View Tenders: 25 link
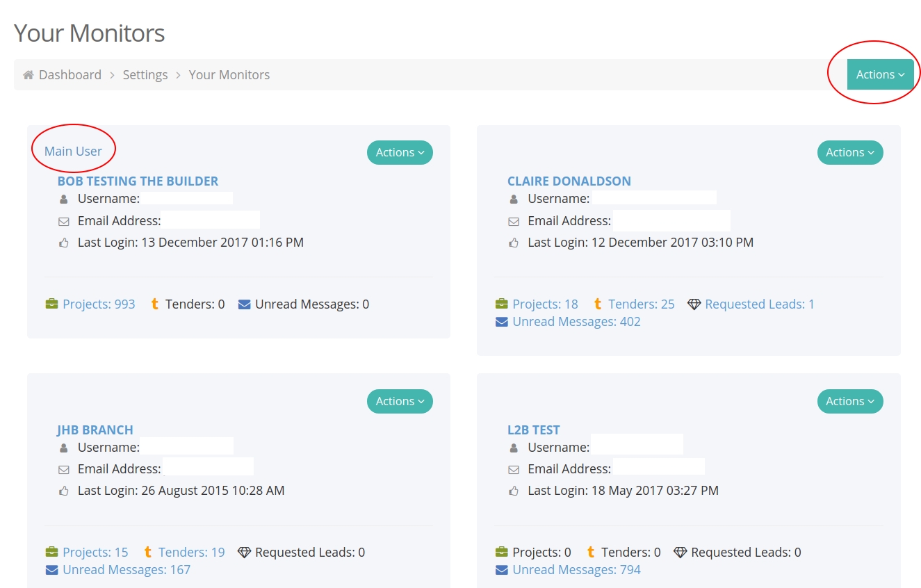 click(x=642, y=304)
